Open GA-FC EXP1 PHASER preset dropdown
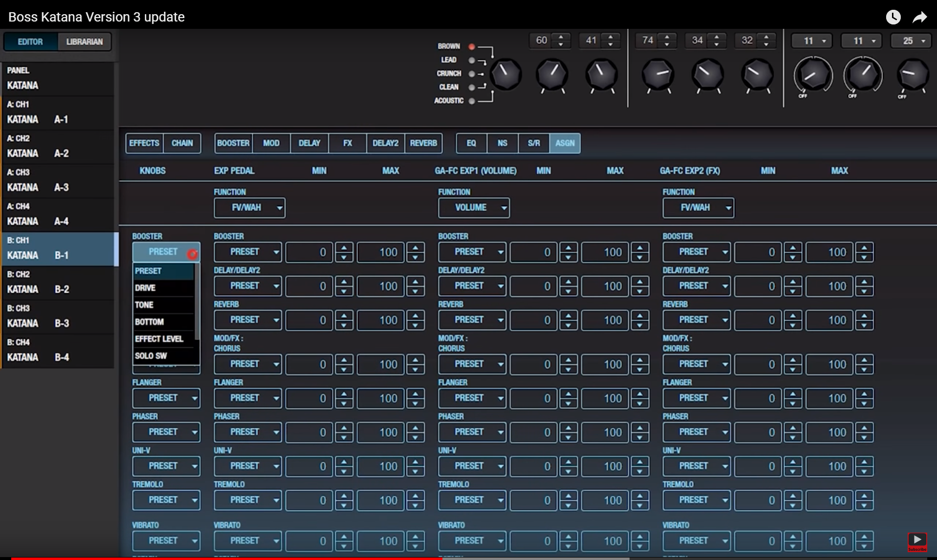937x560 pixels. [472, 432]
